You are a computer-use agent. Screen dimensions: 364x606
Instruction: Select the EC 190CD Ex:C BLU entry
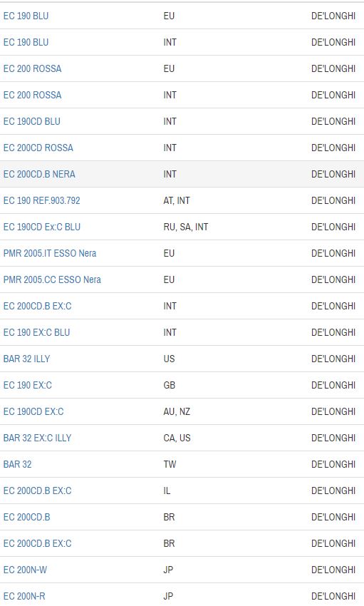42,227
